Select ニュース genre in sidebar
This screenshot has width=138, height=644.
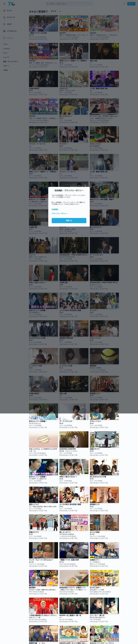coord(6,57)
